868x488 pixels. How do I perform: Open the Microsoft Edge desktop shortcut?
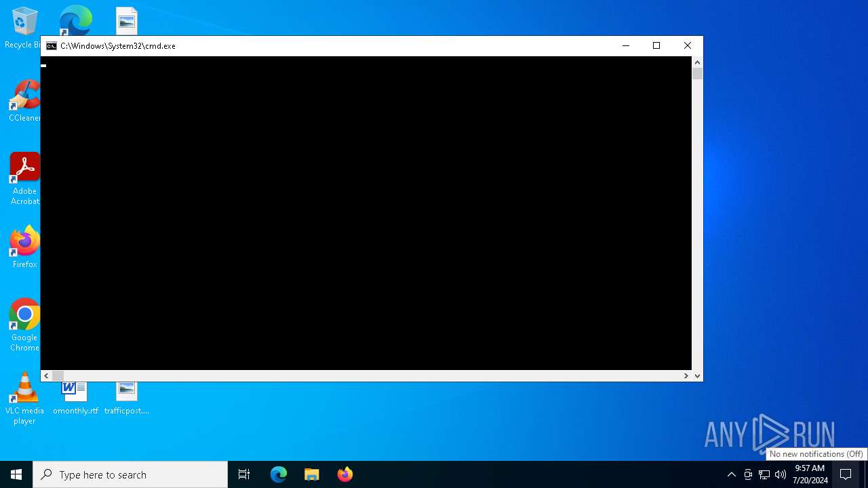pos(75,20)
